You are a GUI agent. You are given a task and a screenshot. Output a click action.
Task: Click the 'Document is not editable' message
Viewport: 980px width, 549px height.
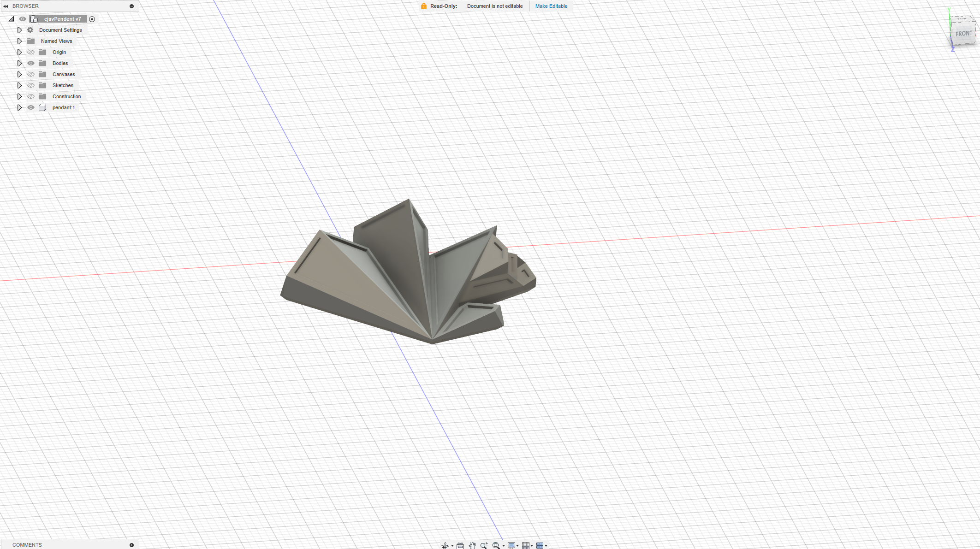(495, 6)
